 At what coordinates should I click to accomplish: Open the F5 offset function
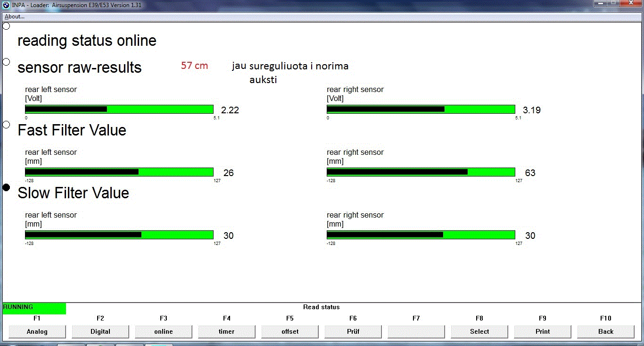pos(290,331)
